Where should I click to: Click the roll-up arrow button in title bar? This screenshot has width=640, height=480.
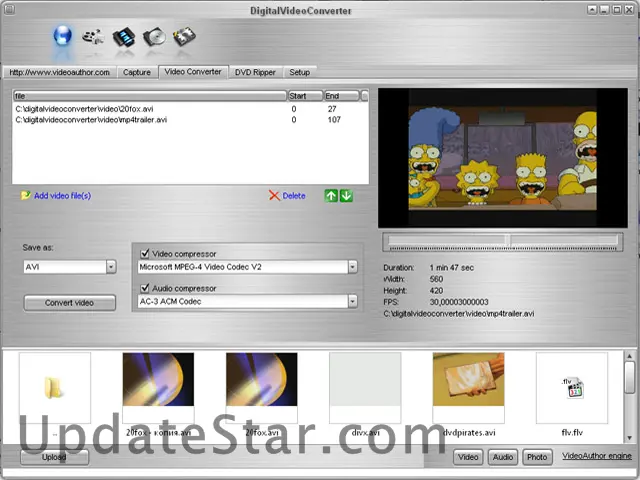[x=592, y=10]
